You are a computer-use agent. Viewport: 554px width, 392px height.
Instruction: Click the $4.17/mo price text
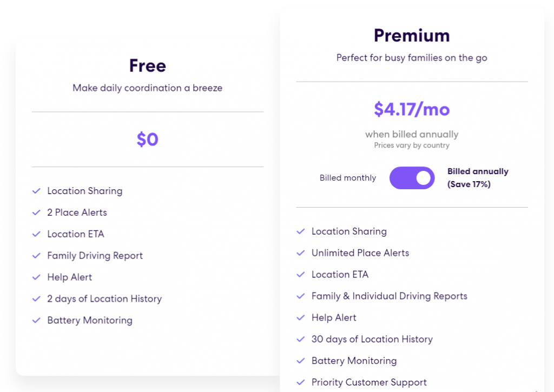click(x=411, y=109)
